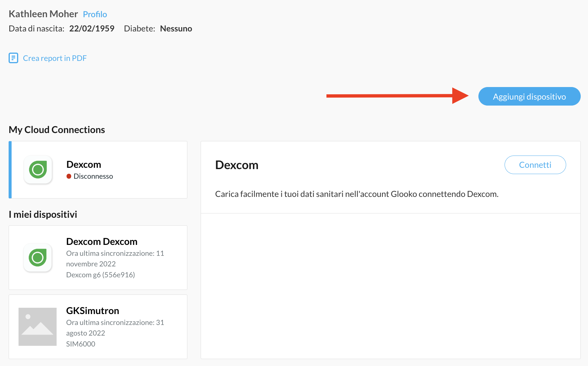Click Connetti button for Dexcom

(535, 165)
